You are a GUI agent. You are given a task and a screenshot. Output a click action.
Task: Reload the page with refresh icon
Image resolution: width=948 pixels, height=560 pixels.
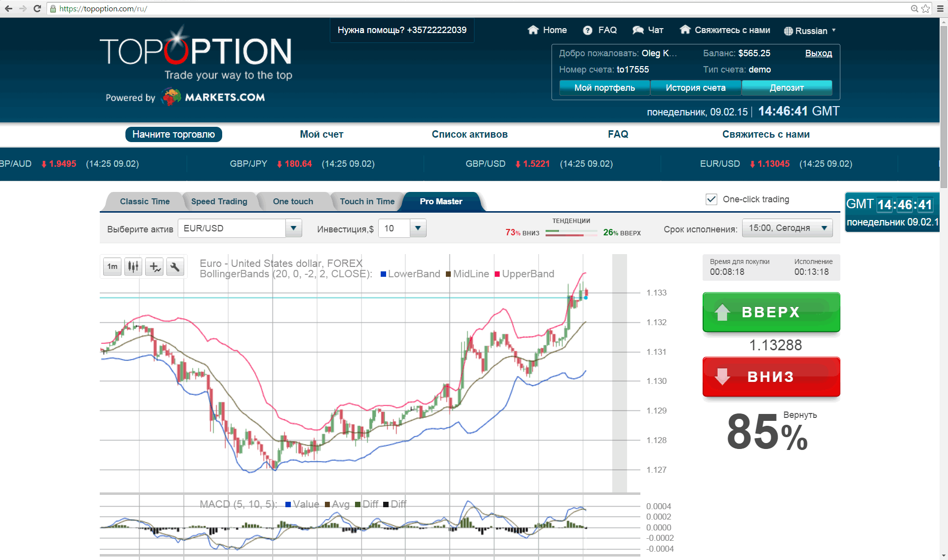[x=37, y=8]
